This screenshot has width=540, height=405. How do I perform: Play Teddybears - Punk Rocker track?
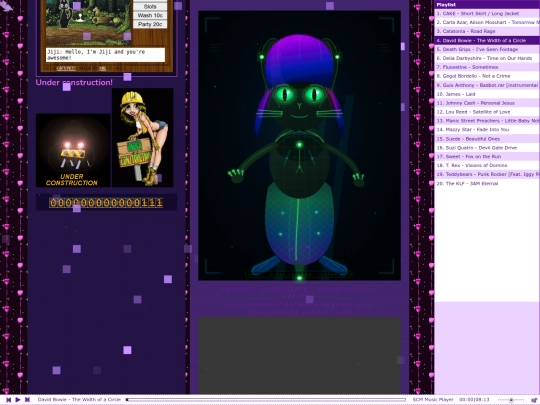487,175
